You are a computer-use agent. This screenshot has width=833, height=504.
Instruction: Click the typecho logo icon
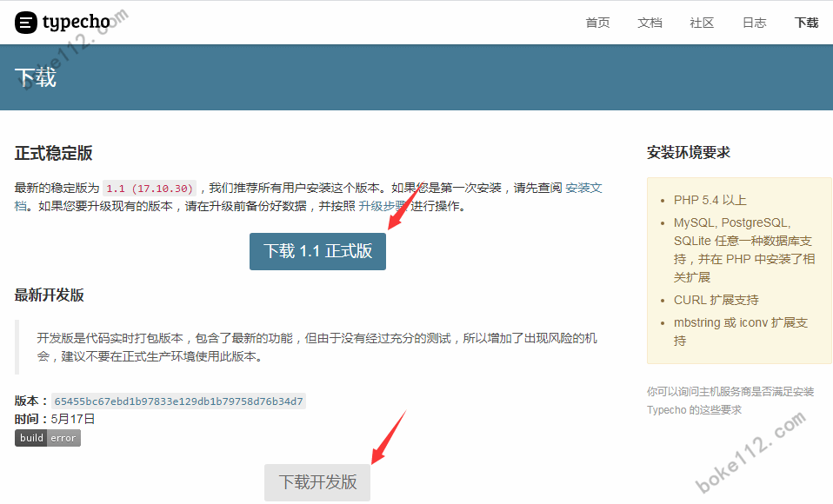click(25, 23)
